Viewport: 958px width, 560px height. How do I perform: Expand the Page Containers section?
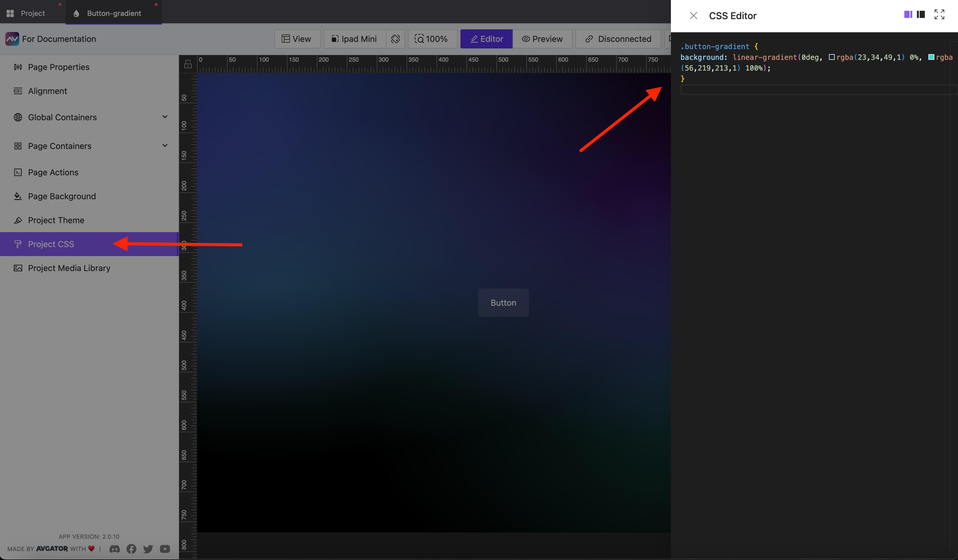pos(165,145)
